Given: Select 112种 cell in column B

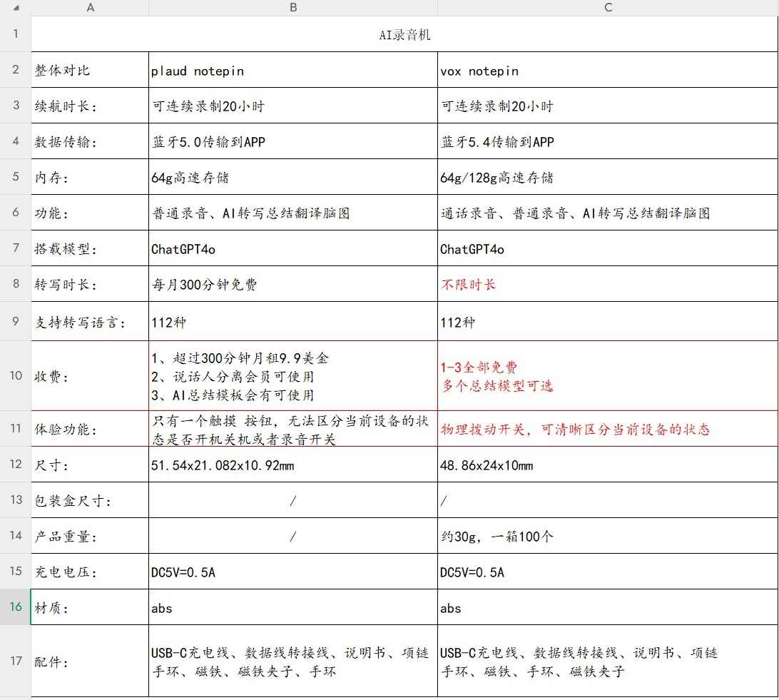Looking at the screenshot, I should [293, 321].
